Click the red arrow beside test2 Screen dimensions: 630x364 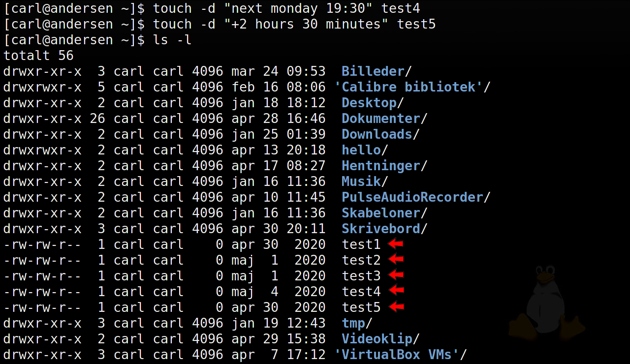[396, 260]
